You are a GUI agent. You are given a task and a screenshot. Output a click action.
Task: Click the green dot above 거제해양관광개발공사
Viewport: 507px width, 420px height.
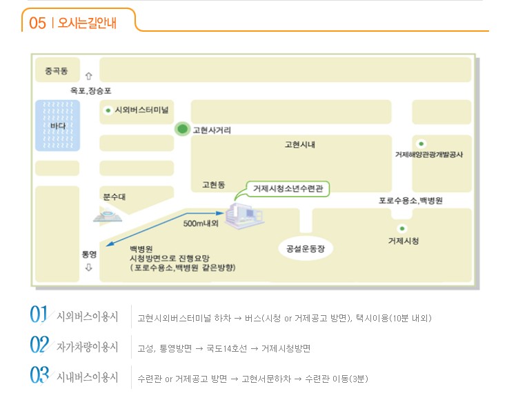[x=421, y=143]
